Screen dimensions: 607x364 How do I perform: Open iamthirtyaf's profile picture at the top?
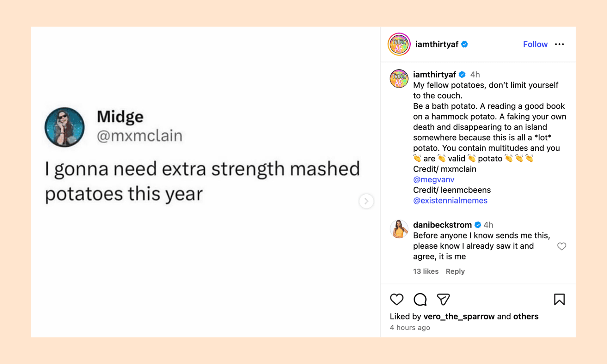399,44
